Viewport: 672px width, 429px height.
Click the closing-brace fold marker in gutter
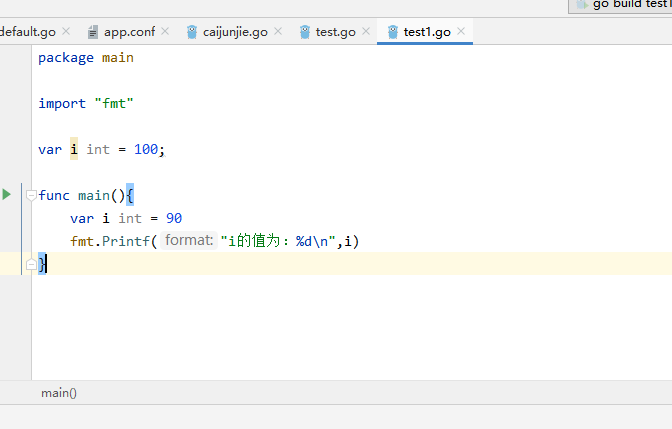click(x=31, y=264)
